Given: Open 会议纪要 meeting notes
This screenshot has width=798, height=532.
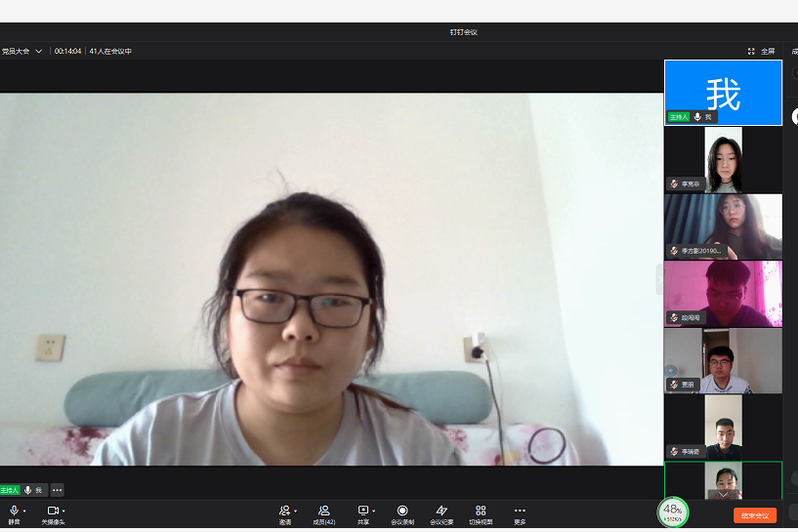Looking at the screenshot, I should (441, 512).
